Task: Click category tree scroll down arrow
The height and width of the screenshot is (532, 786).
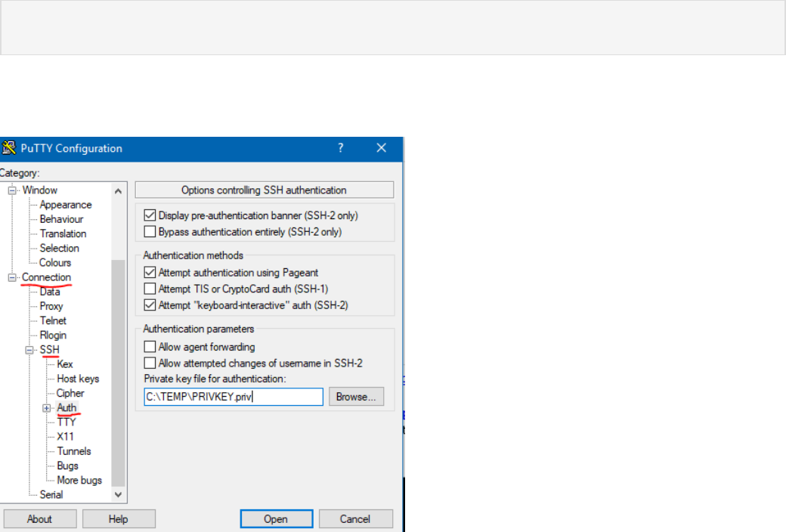Action: click(119, 495)
